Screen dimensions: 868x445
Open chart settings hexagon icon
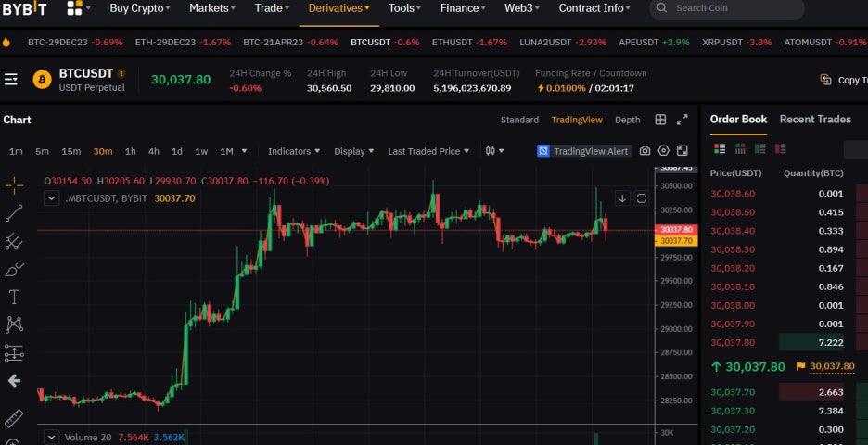[664, 151]
